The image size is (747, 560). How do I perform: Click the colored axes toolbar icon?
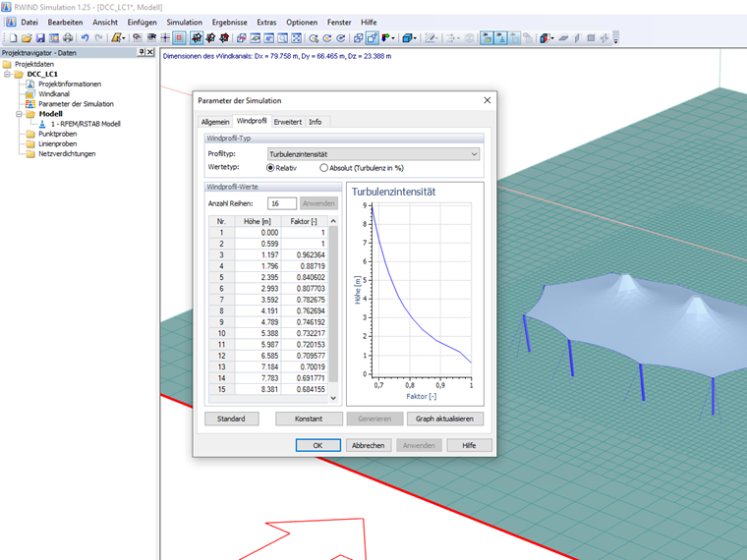click(x=385, y=38)
